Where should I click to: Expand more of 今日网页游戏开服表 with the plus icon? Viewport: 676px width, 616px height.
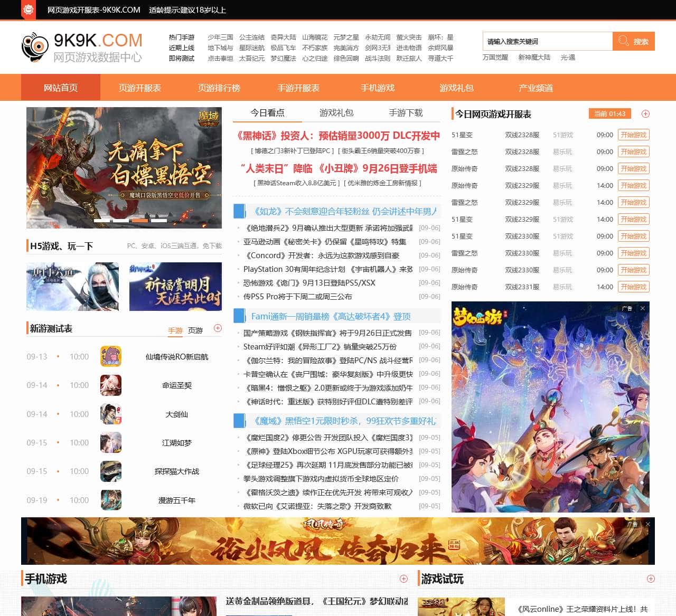click(645, 114)
